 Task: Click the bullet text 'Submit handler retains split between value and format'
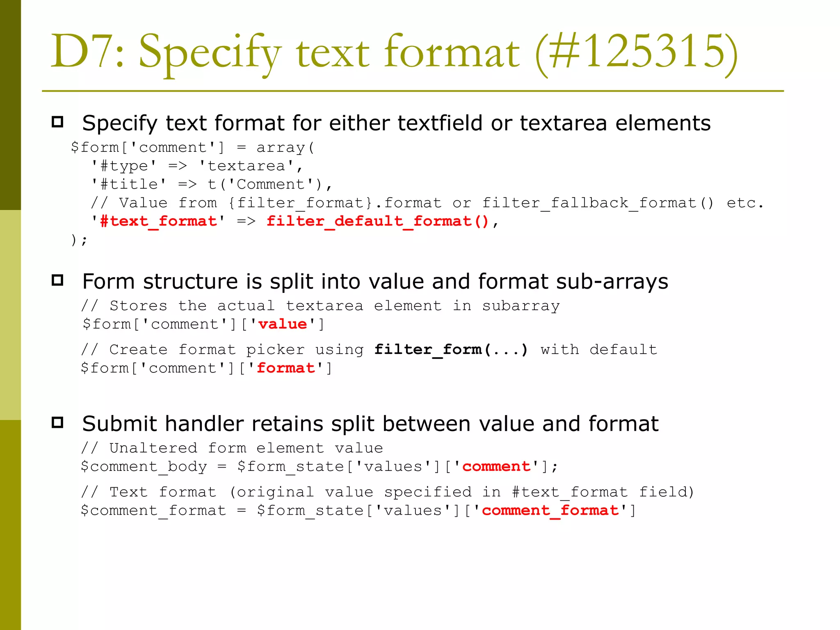pos(370,424)
